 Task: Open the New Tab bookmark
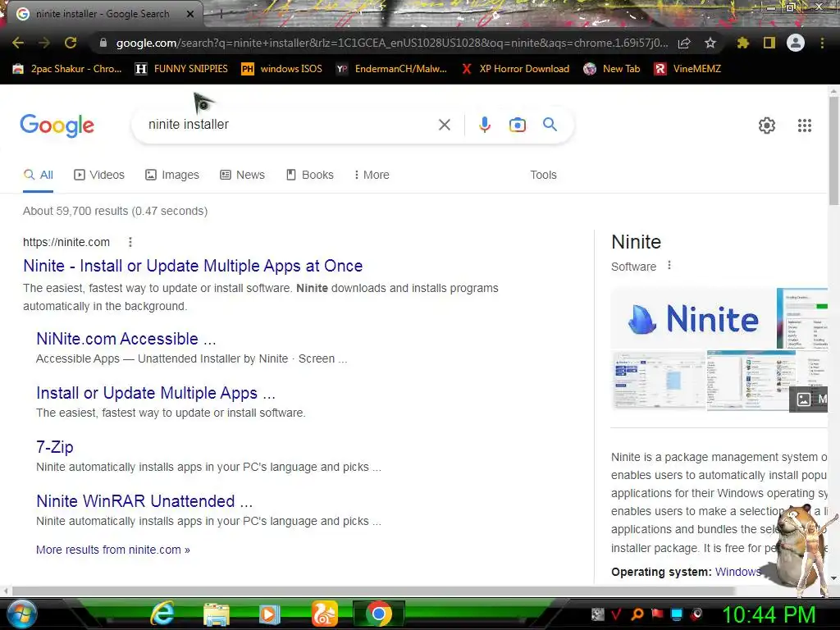612,69
